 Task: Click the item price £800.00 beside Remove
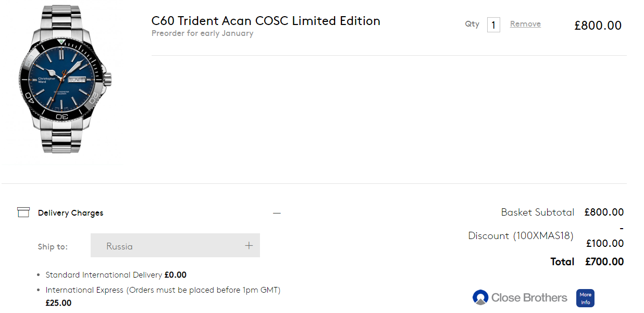point(598,26)
